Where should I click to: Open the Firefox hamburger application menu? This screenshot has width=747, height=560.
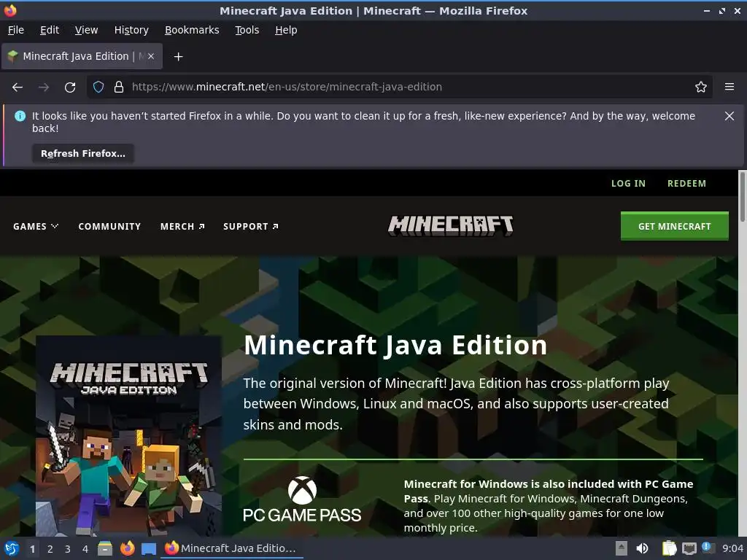coord(729,87)
